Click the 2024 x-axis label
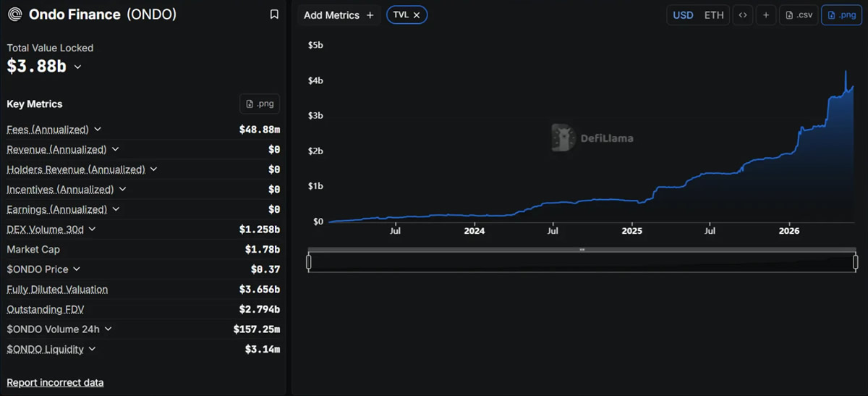 474,231
